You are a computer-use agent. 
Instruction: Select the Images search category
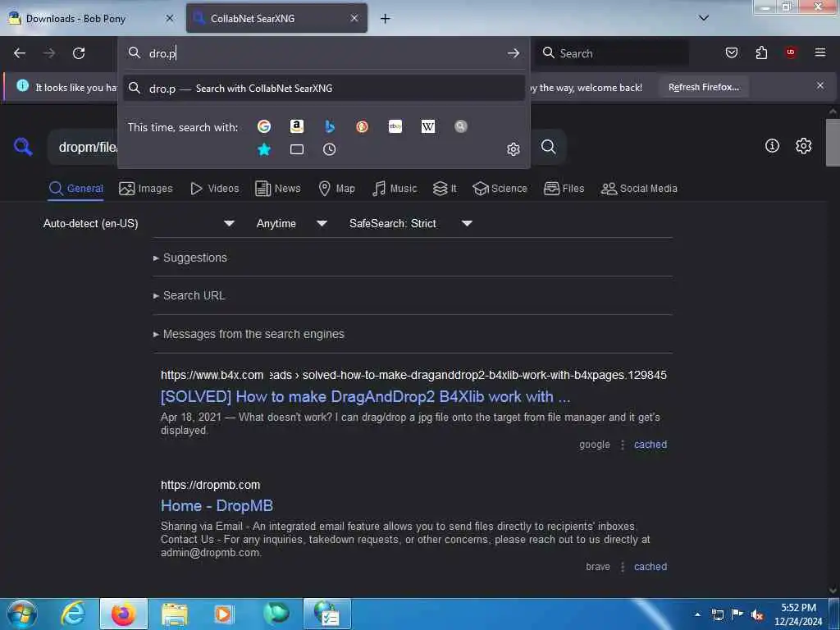coord(146,189)
